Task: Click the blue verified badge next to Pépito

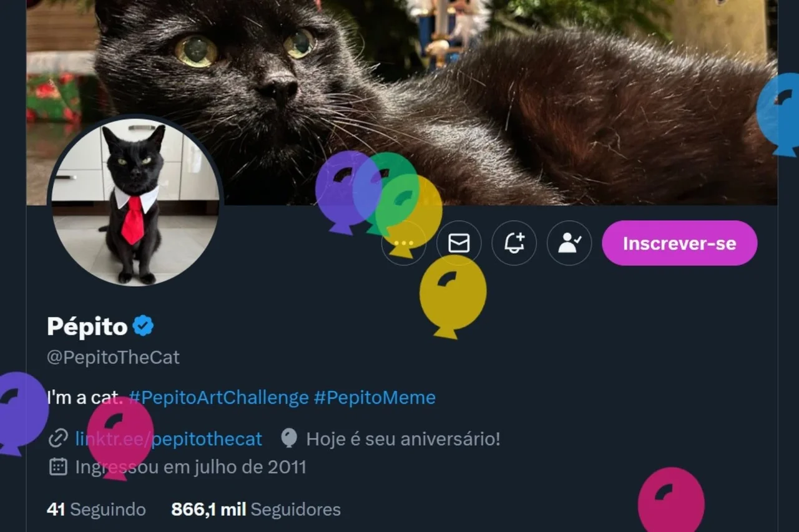Action: click(x=142, y=324)
